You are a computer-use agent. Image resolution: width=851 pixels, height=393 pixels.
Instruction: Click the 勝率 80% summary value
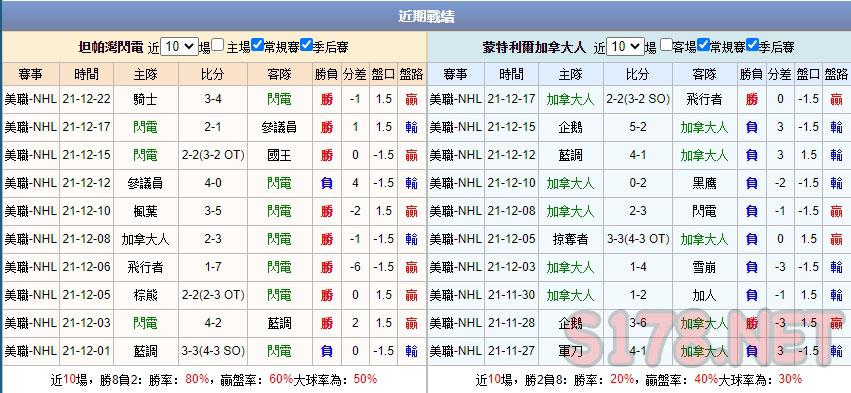point(197,379)
